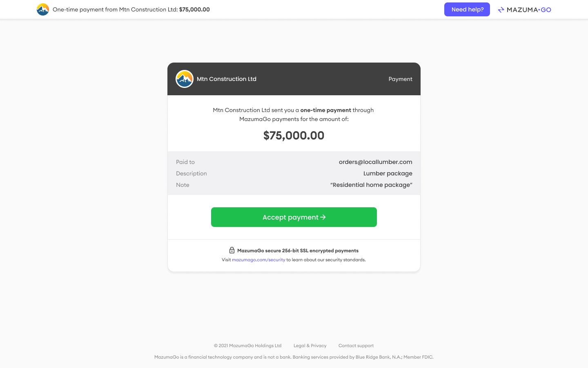Viewport: 588px width, 368px height.
Task: Click the MazumaGo logo at top right
Action: (x=524, y=10)
